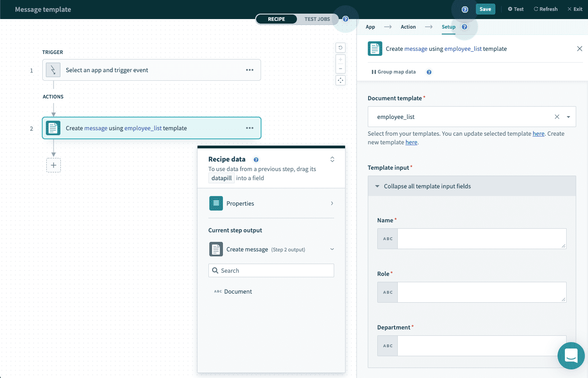This screenshot has height=378, width=588.
Task: Open the Document template dropdown
Action: coord(568,117)
